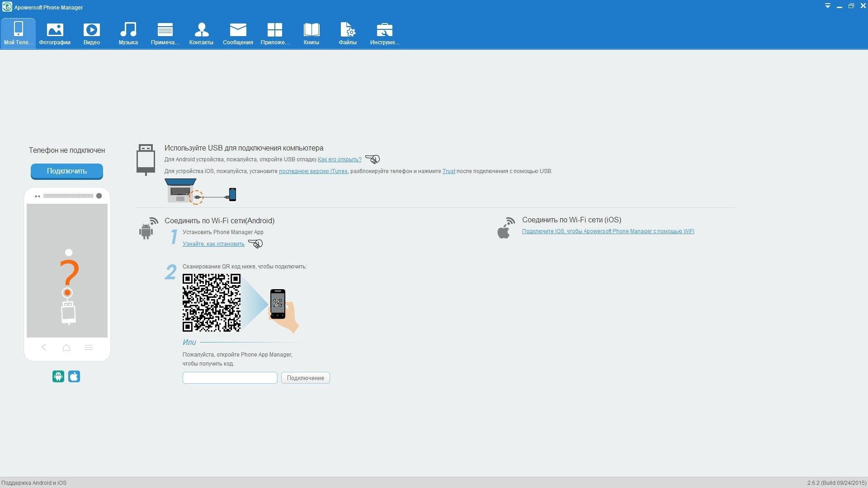Open the Messages (Сообщения) section
The height and width of the screenshot is (488, 868).
[238, 33]
